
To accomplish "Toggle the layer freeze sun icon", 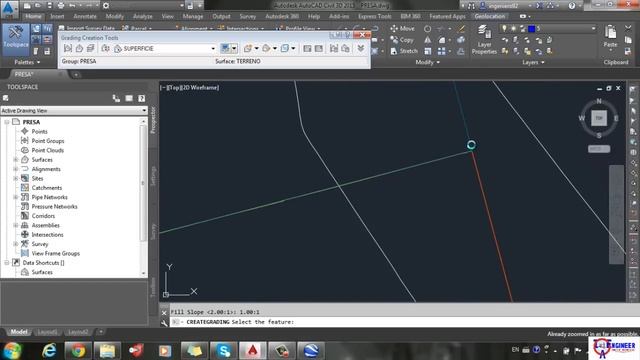I will [513, 28].
